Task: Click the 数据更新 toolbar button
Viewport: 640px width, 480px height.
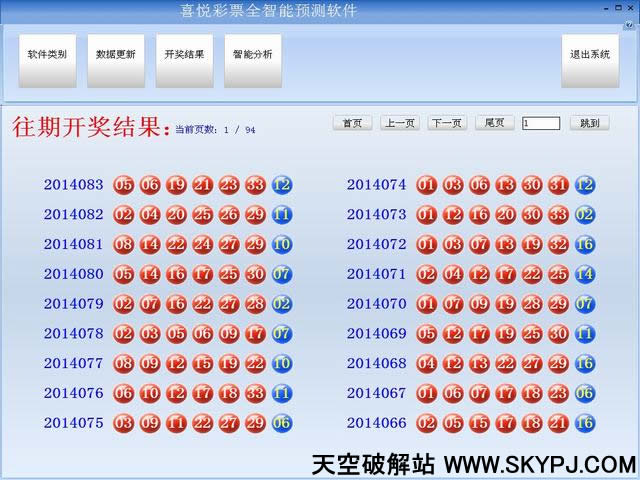Action: (116, 55)
